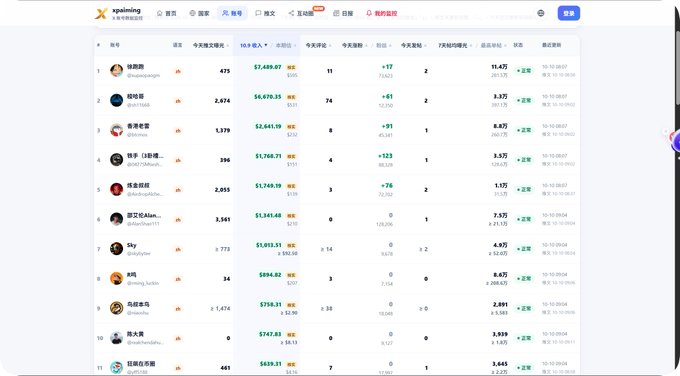
Task: Open the 陈大黄 account name
Action: tap(135, 334)
